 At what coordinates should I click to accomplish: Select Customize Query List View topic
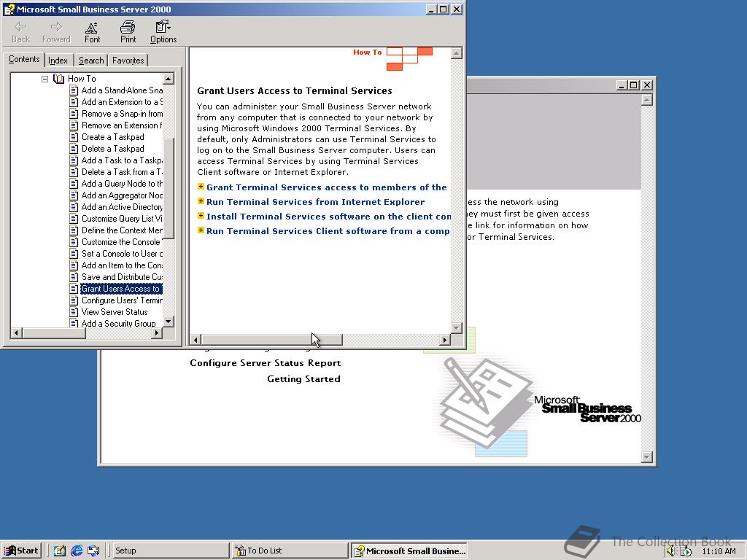click(x=122, y=219)
